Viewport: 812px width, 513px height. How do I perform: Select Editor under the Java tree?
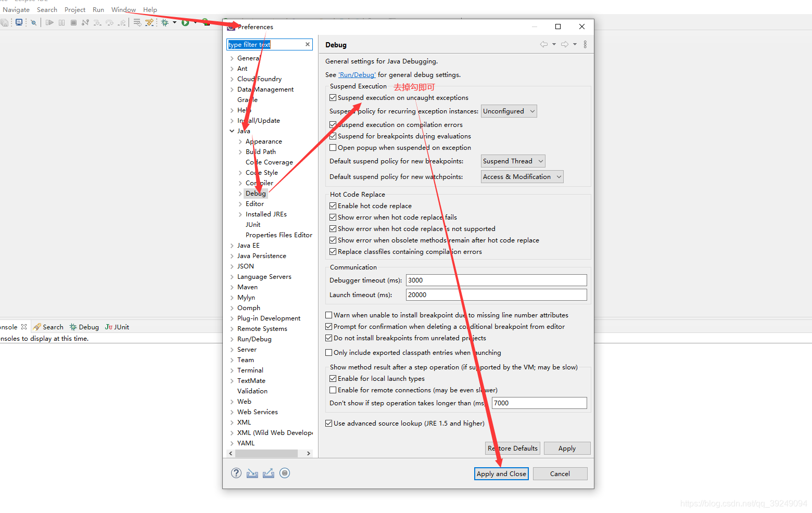pyautogui.click(x=255, y=203)
